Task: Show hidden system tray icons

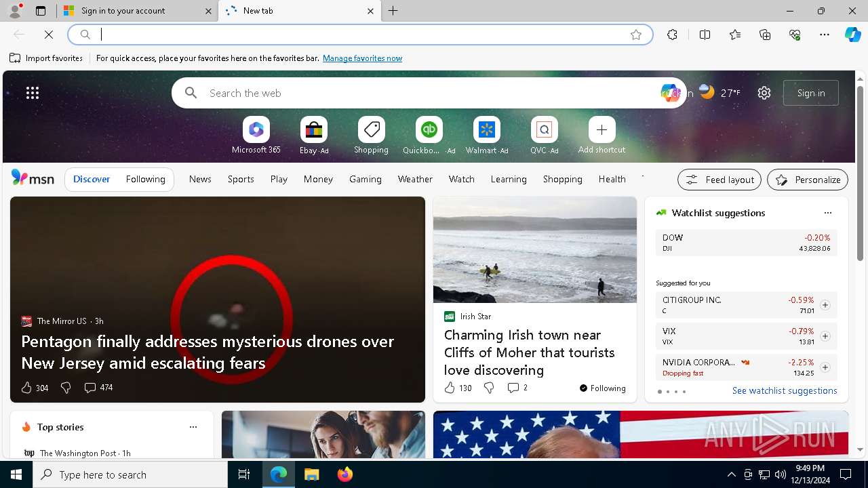Action: click(731, 474)
